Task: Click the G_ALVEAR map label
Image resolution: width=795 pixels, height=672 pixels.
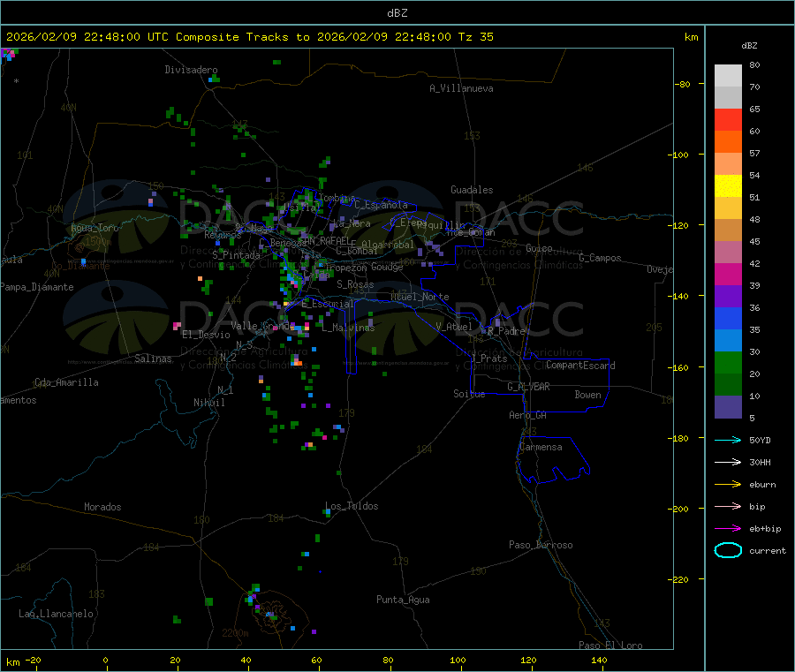Action: 529,387
